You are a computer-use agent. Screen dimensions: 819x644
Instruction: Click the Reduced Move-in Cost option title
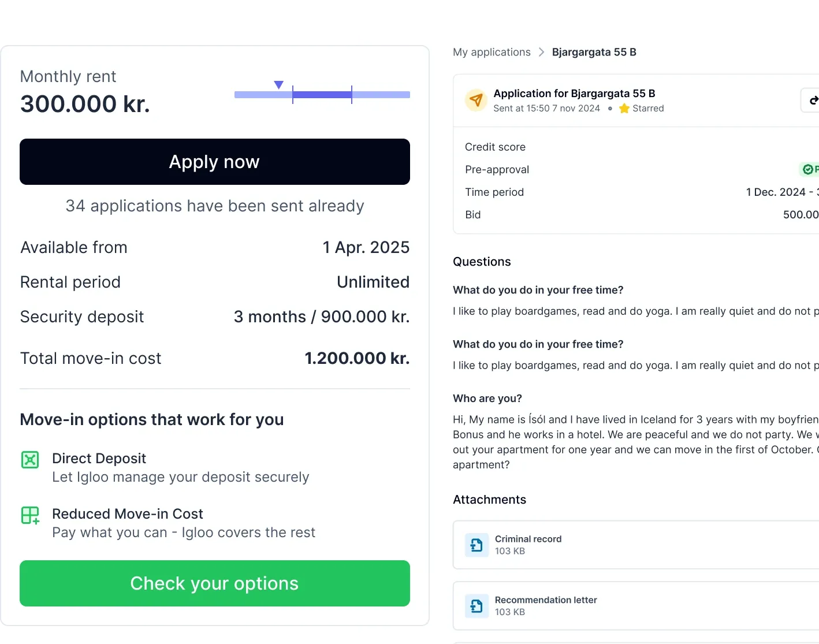pos(128,514)
